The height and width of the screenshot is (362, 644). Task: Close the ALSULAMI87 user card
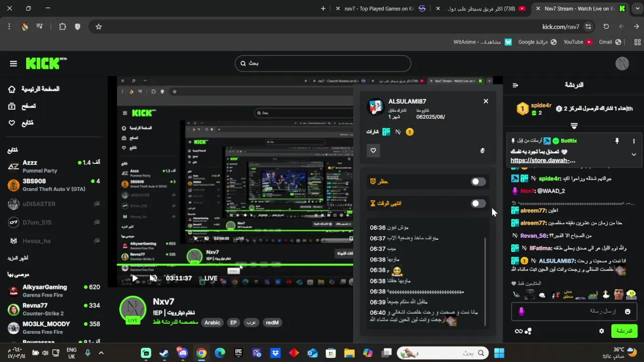(x=486, y=101)
